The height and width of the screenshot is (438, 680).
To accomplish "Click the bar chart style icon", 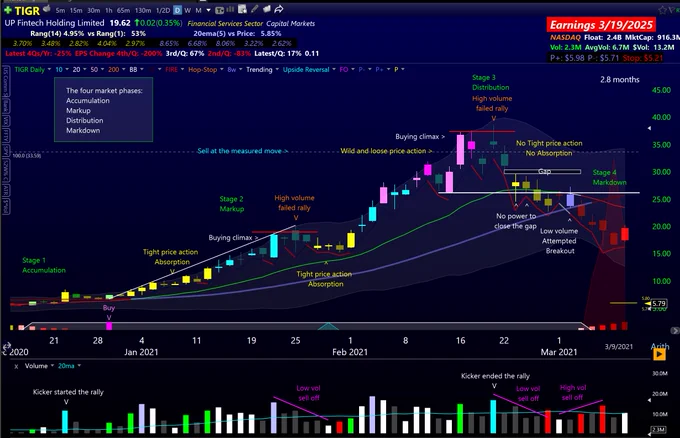I will pos(230,9).
